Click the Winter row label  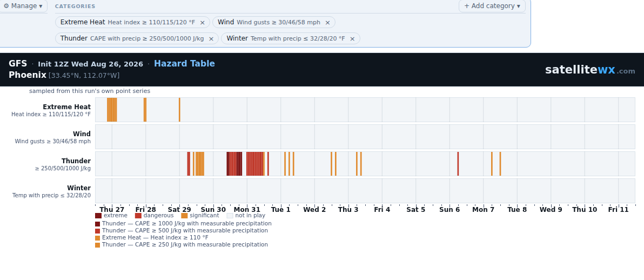tap(79, 188)
